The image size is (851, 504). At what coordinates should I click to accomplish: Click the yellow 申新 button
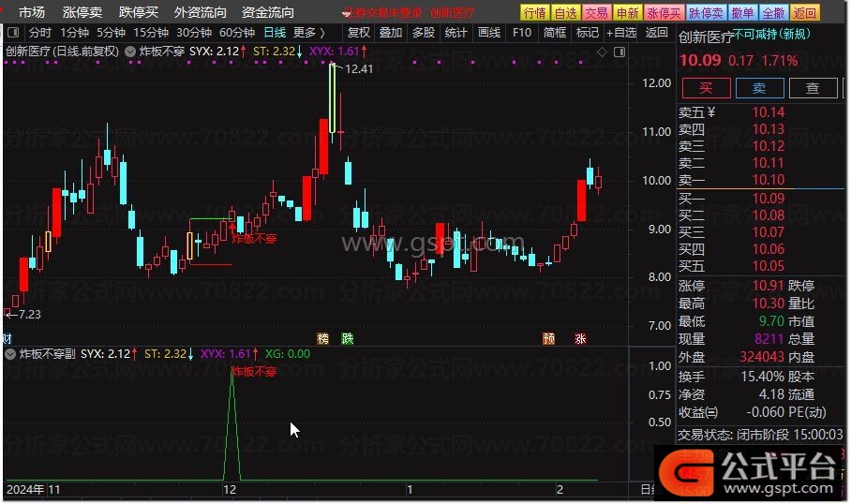click(627, 12)
